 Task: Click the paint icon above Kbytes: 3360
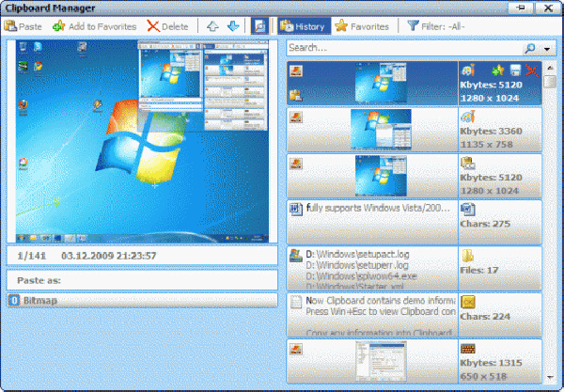468,117
